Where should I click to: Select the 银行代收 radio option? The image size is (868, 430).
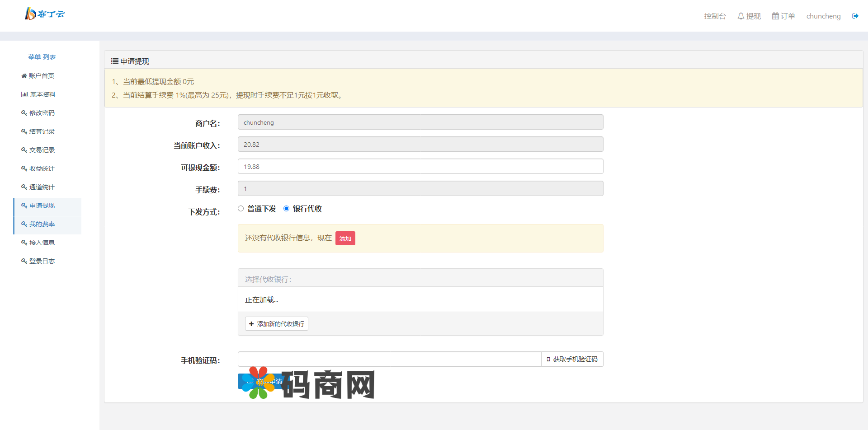pyautogui.click(x=286, y=209)
